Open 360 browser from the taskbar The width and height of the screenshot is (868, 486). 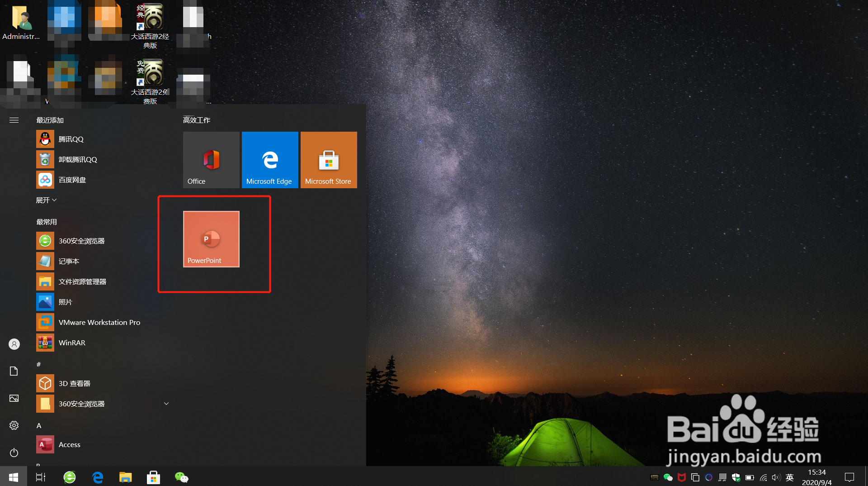tap(70, 477)
